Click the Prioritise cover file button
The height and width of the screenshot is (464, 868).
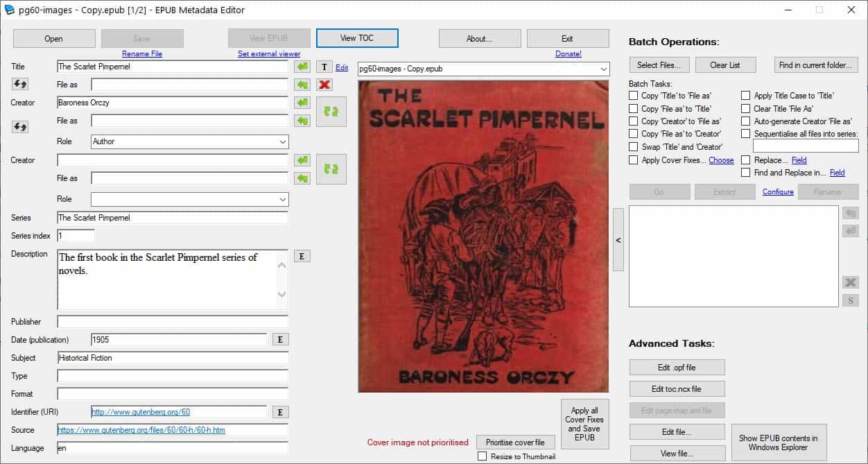point(515,442)
